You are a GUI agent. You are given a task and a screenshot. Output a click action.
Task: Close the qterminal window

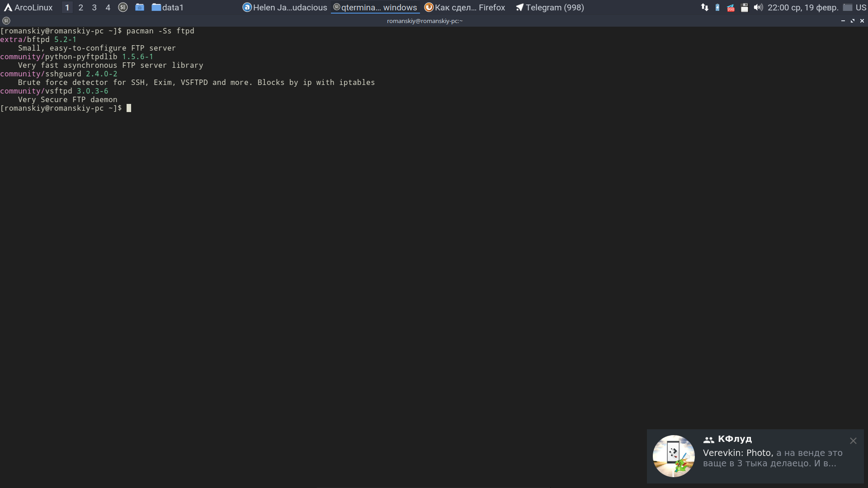[862, 21]
